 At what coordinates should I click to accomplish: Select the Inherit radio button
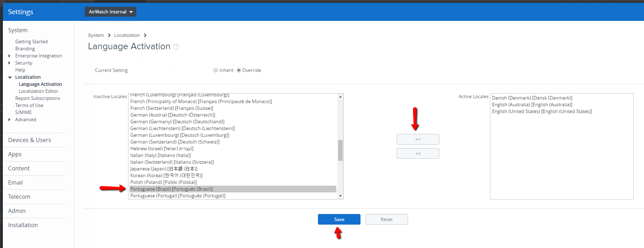point(216,70)
